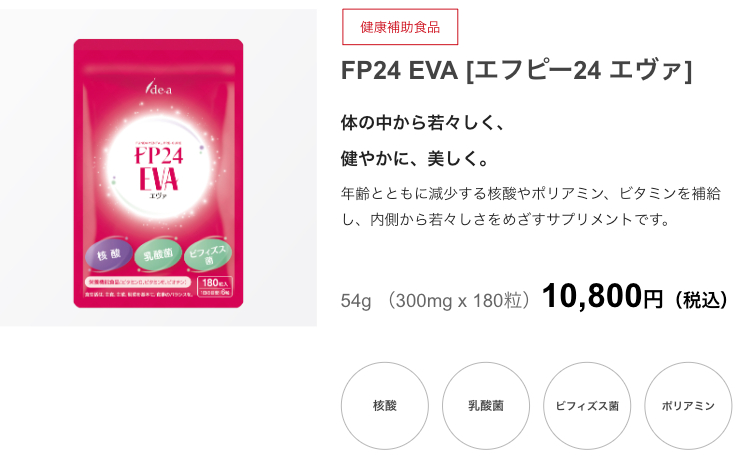Click the 体の中から若々しく headline
741x474 pixels.
point(423,122)
